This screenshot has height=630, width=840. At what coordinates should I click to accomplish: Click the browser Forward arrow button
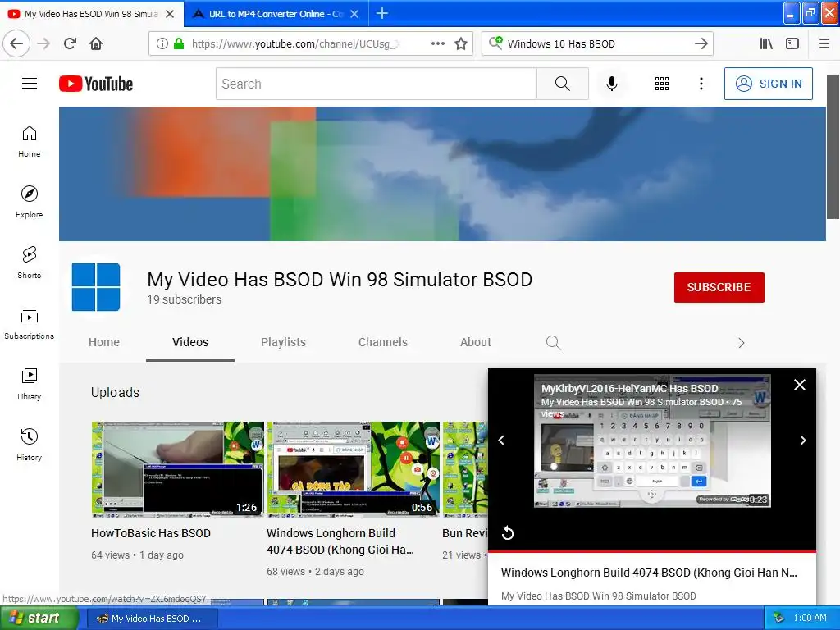click(43, 43)
